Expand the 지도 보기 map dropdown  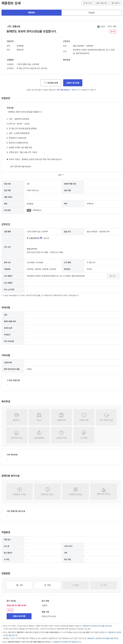[x=113, y=276]
